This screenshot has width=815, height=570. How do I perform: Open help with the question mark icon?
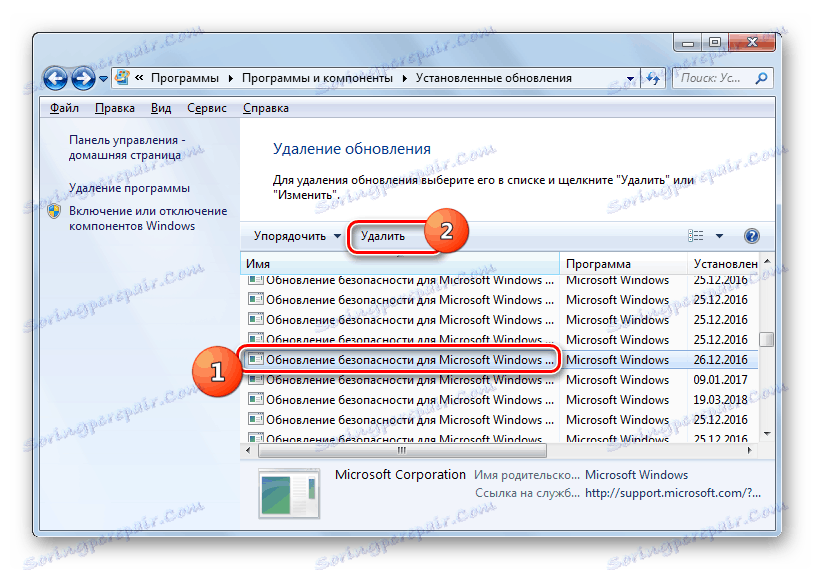click(x=752, y=236)
